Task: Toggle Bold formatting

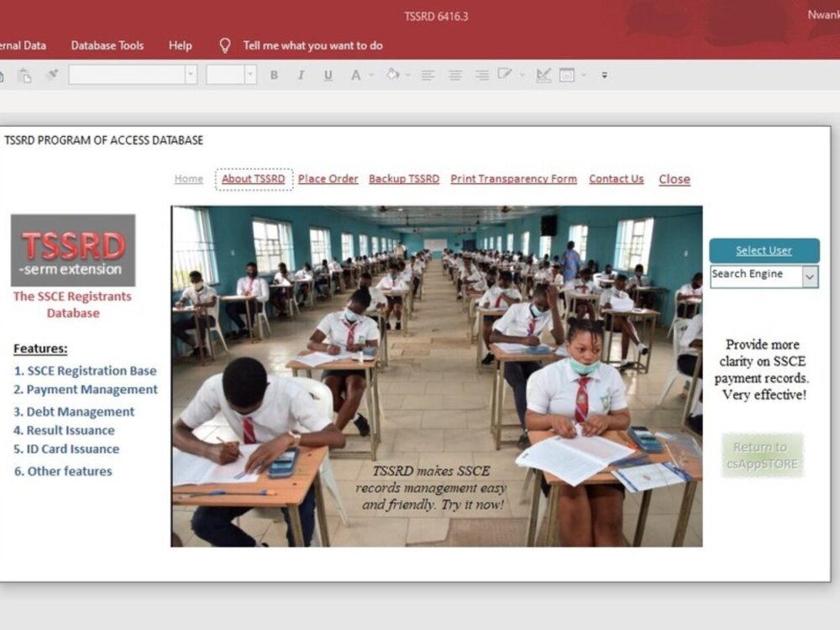Action: click(x=274, y=75)
